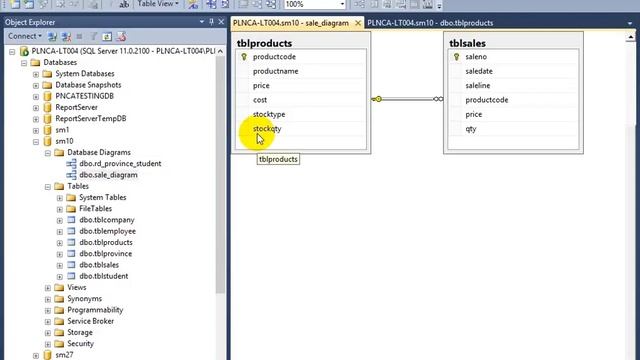The image size is (640, 360).
Task: Select the relationship key endpoint near tblproducts
Action: coord(377,99)
